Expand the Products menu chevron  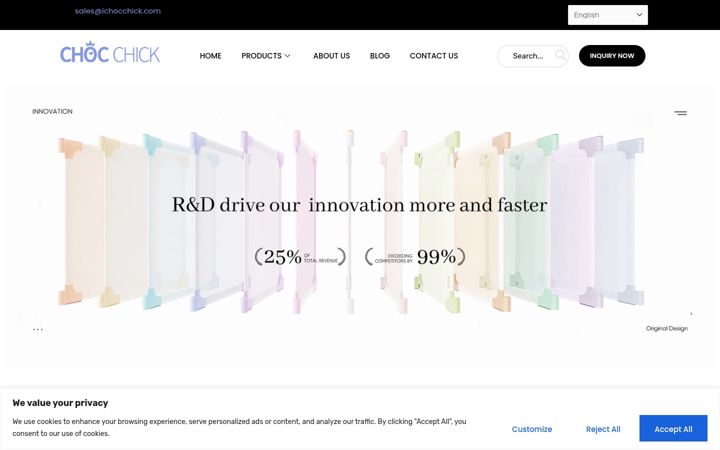tap(288, 56)
